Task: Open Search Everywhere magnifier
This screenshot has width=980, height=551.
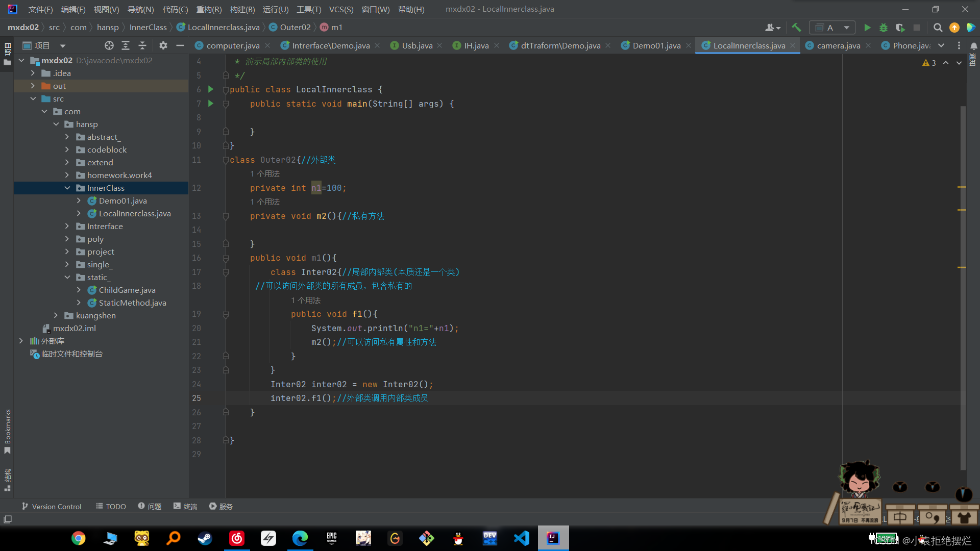Action: 938,28
